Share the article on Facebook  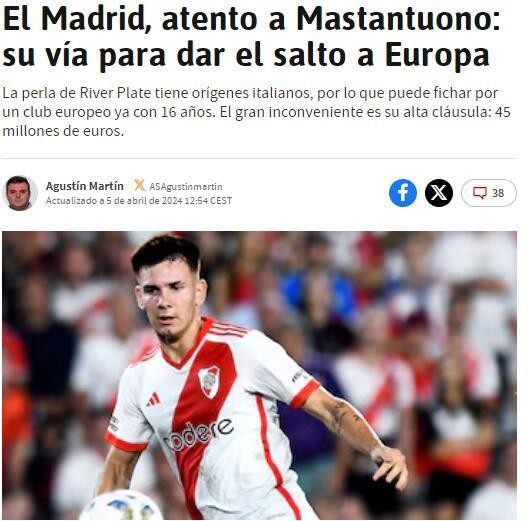coord(403,193)
